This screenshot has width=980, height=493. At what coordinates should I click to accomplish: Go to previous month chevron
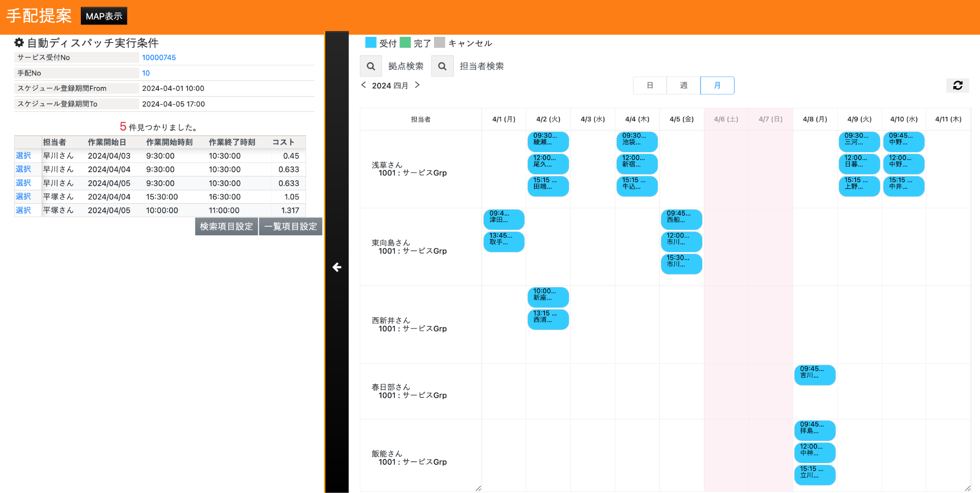pos(364,85)
